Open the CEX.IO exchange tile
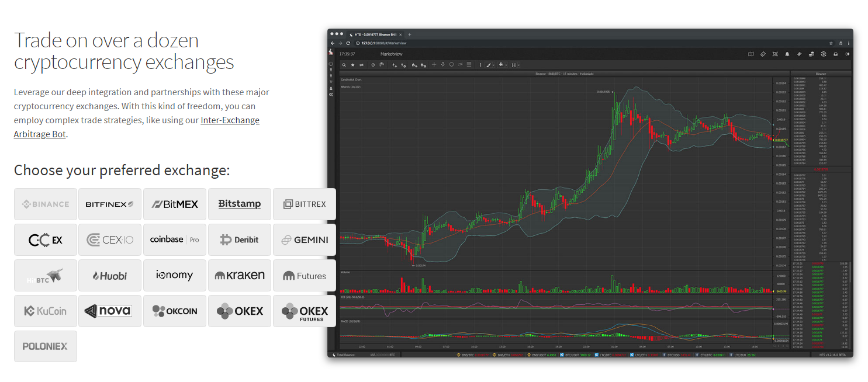868x382 pixels. click(x=110, y=239)
